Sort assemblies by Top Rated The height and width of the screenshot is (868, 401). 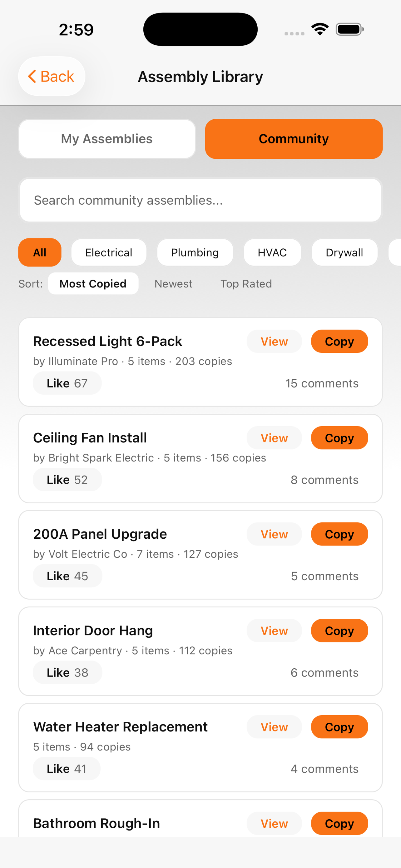[x=246, y=284]
